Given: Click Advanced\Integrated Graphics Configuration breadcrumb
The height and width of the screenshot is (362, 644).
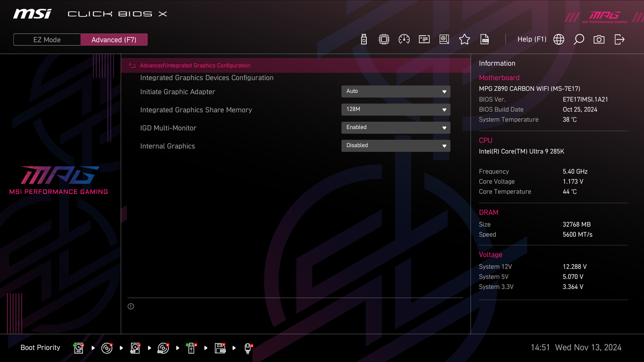Looking at the screenshot, I should (x=195, y=66).
